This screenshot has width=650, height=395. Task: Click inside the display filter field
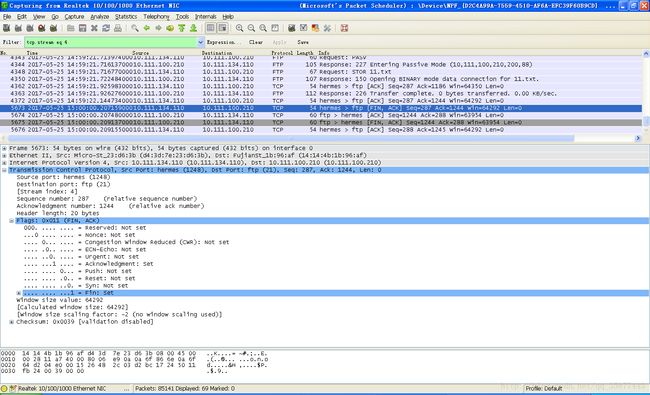[x=110, y=42]
